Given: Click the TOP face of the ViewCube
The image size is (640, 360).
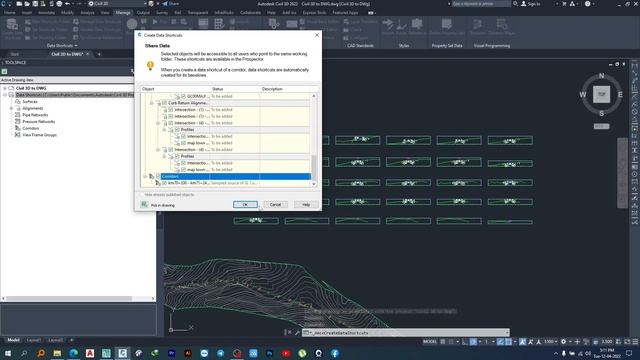Looking at the screenshot, I should pyautogui.click(x=601, y=94).
